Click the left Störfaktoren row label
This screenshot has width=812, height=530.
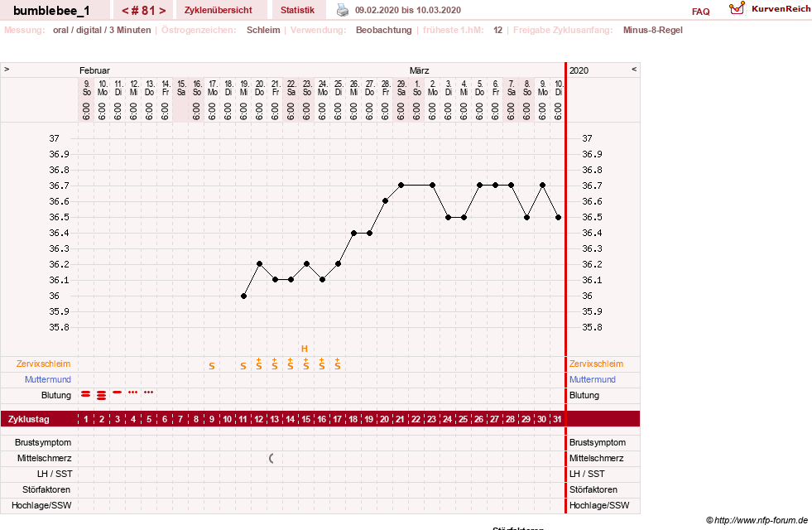[46, 489]
